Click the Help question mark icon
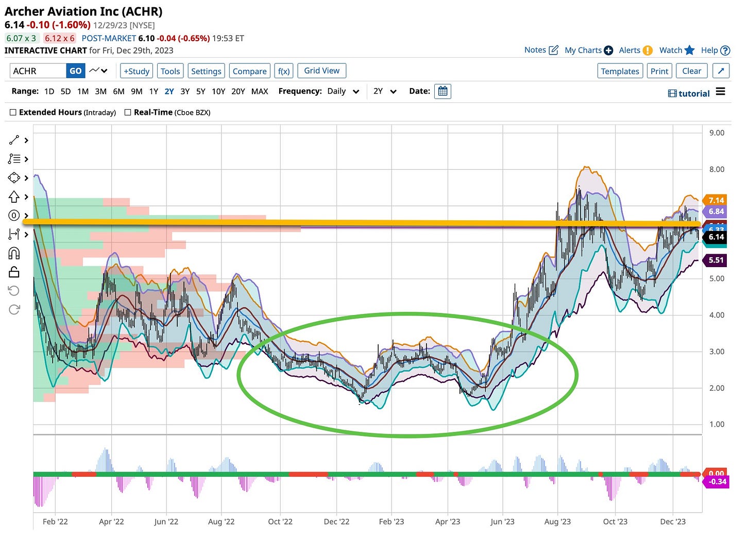Image resolution: width=750 pixels, height=560 pixels. [725, 50]
